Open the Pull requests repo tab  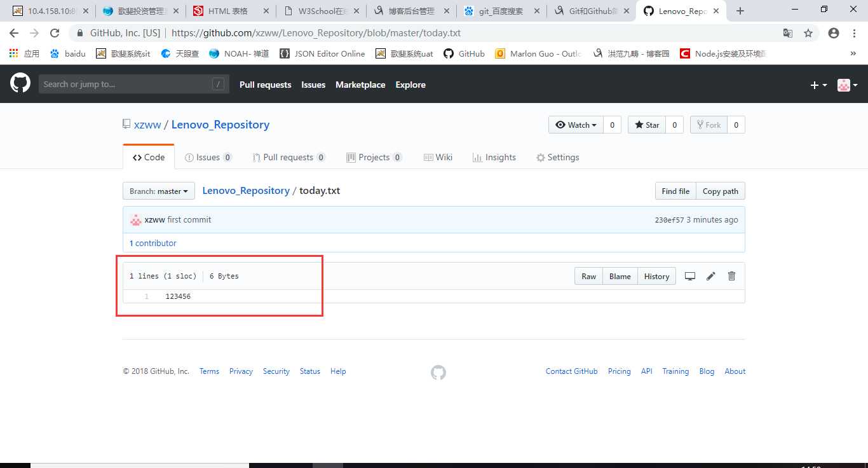288,157
